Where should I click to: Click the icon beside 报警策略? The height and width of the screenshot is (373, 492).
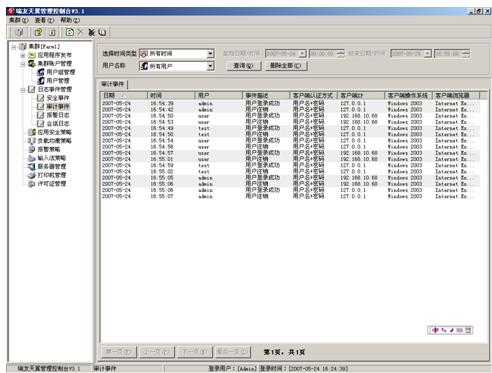click(x=32, y=149)
